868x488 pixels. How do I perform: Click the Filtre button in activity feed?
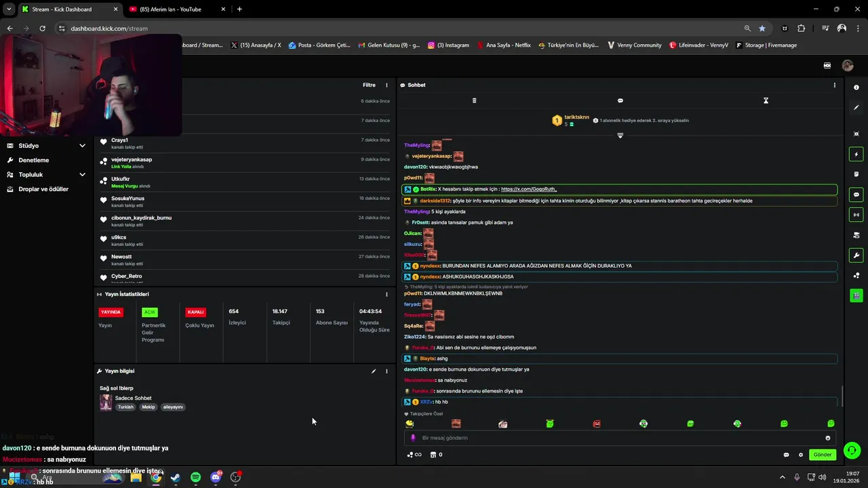click(369, 85)
